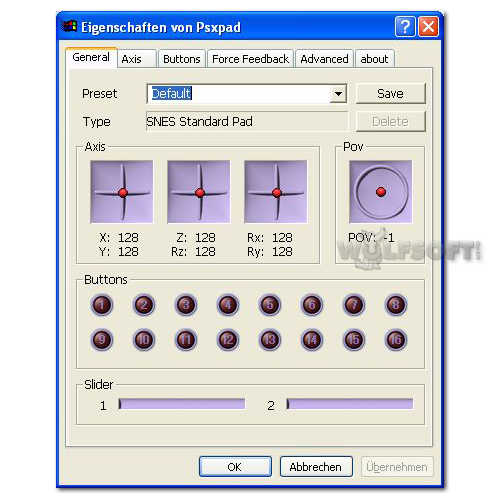Click the Type field SNES Standard Pad
The width and height of the screenshot is (500, 500).
pyautogui.click(x=247, y=121)
